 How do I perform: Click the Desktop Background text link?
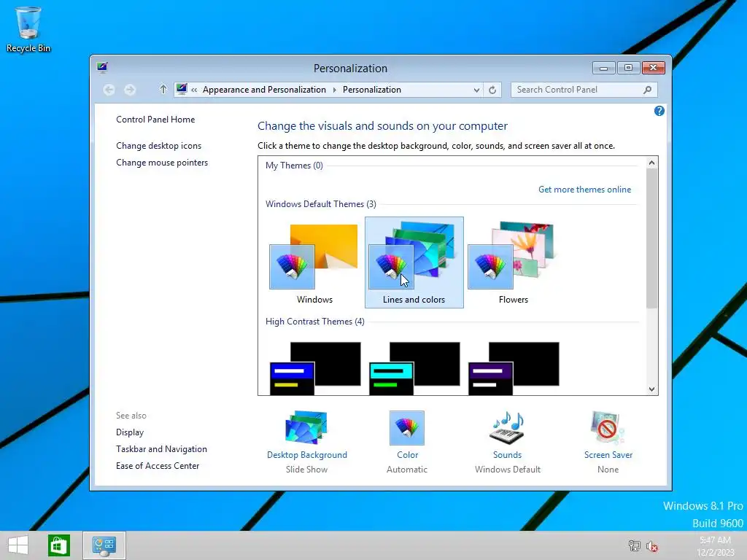307,455
